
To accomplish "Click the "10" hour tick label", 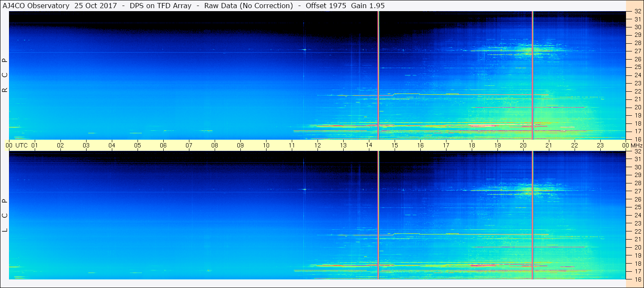I will [266, 145].
